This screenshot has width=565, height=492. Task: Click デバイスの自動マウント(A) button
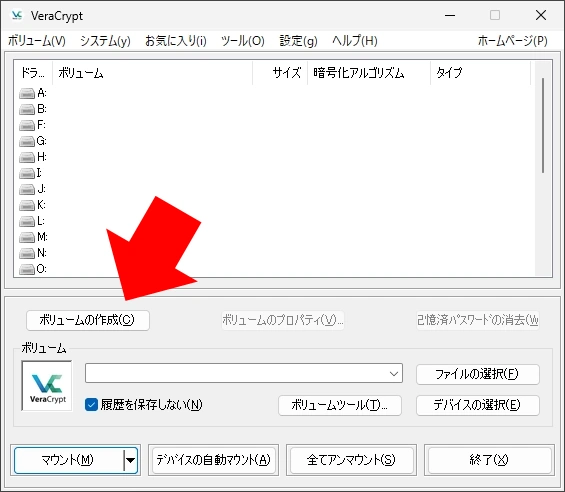coord(214,460)
